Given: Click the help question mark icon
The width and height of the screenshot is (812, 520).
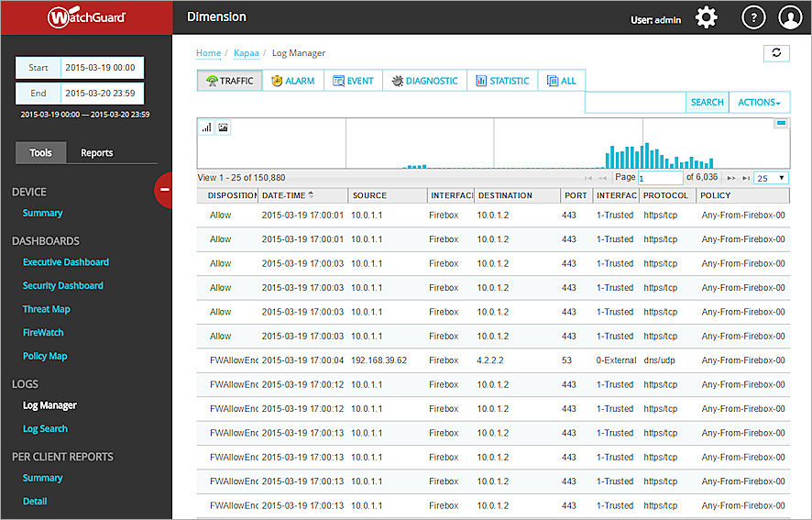Looking at the screenshot, I should click(x=753, y=17).
